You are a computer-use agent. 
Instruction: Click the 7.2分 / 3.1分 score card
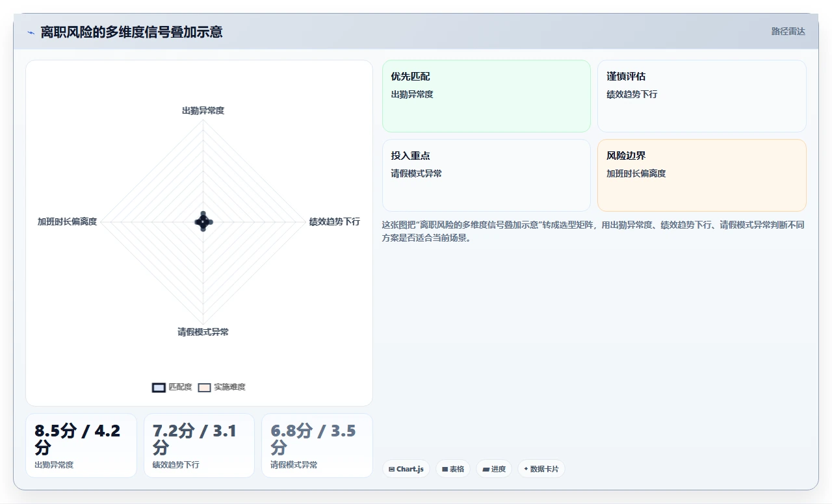199,446
